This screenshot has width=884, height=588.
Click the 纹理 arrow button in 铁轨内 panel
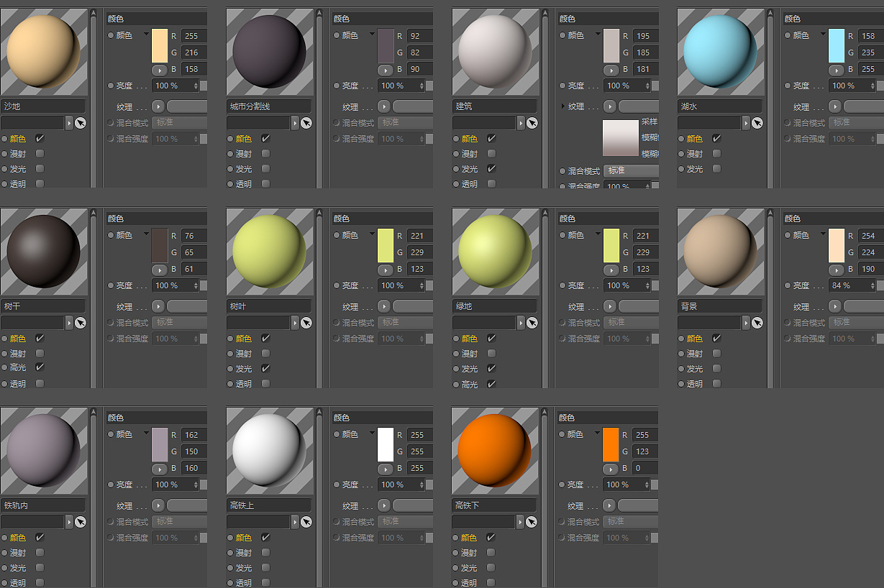point(158,505)
